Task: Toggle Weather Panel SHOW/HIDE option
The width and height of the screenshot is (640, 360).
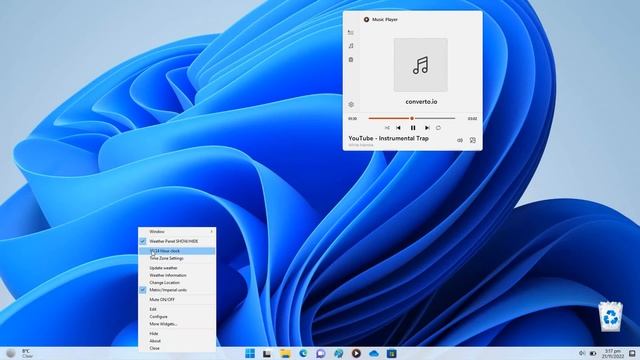Action: click(x=177, y=241)
